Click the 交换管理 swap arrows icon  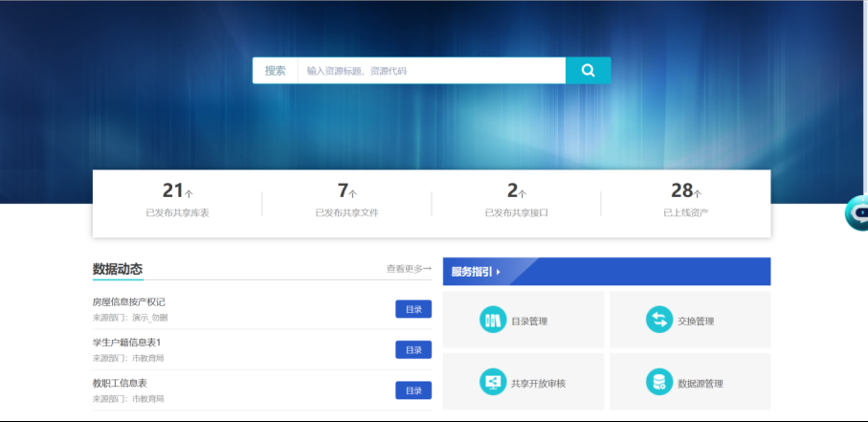click(x=659, y=321)
